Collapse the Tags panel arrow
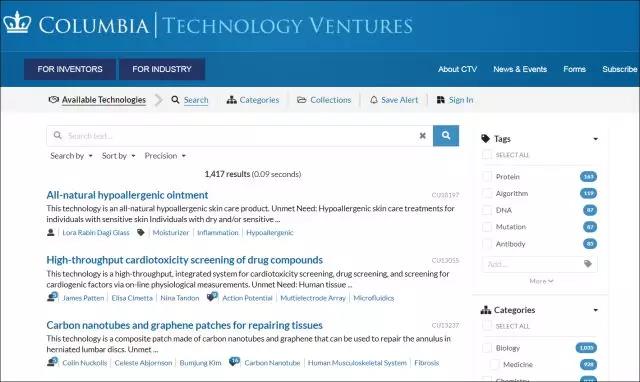Viewport: 640px width, 382px height. 596,139
